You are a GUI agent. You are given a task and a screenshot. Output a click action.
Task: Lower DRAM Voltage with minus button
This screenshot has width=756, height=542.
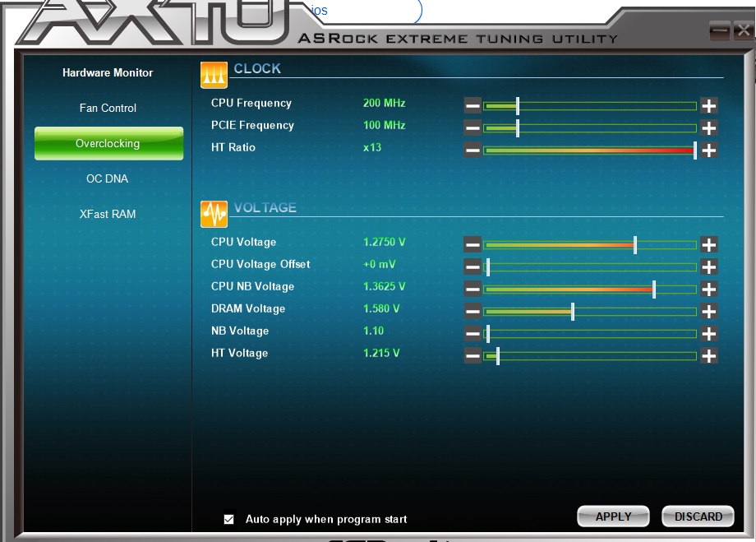[472, 311]
